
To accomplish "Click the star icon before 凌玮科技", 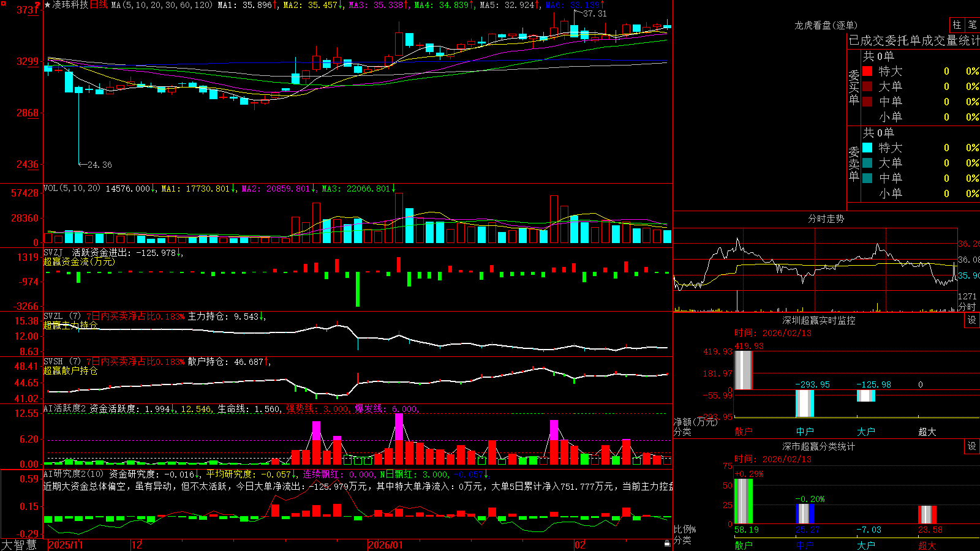I will click(48, 5).
